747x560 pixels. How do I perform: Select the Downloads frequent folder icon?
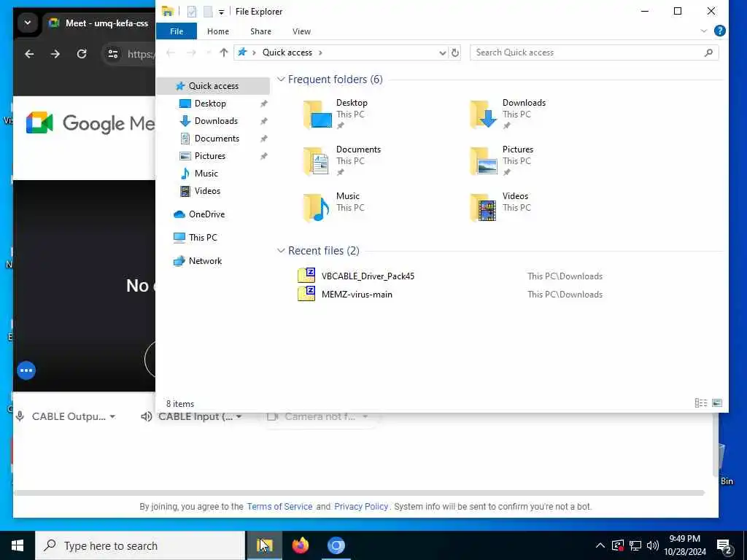(484, 114)
